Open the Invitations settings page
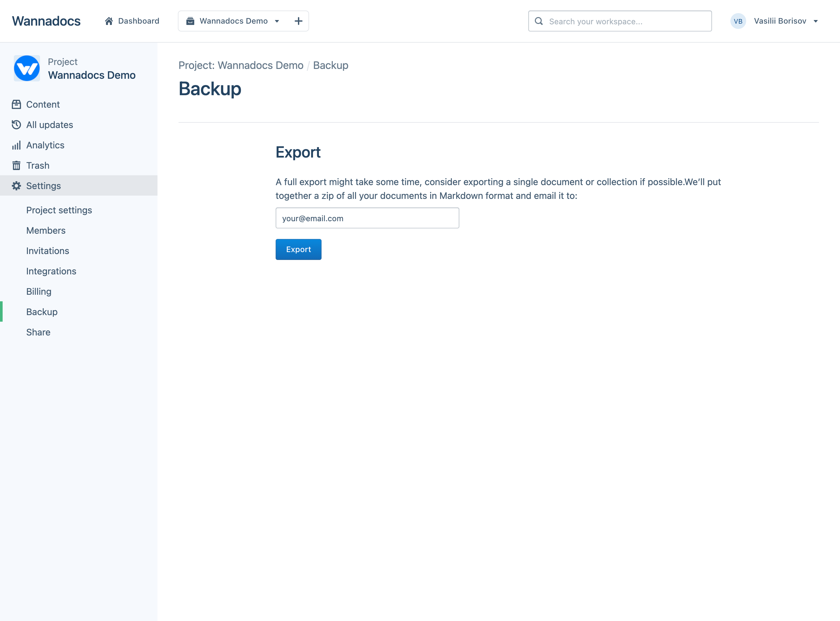Image resolution: width=840 pixels, height=621 pixels. [x=48, y=251]
